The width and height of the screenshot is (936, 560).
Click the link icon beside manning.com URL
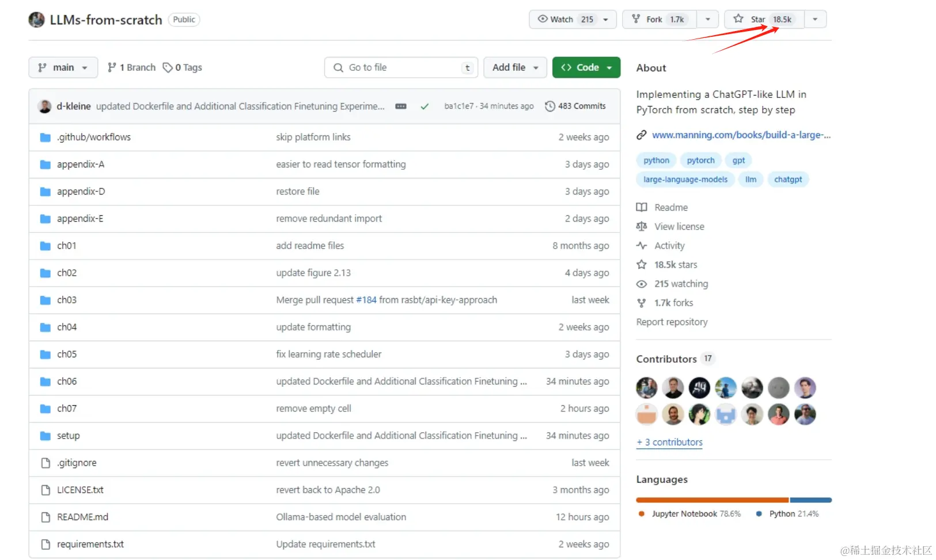pyautogui.click(x=641, y=135)
